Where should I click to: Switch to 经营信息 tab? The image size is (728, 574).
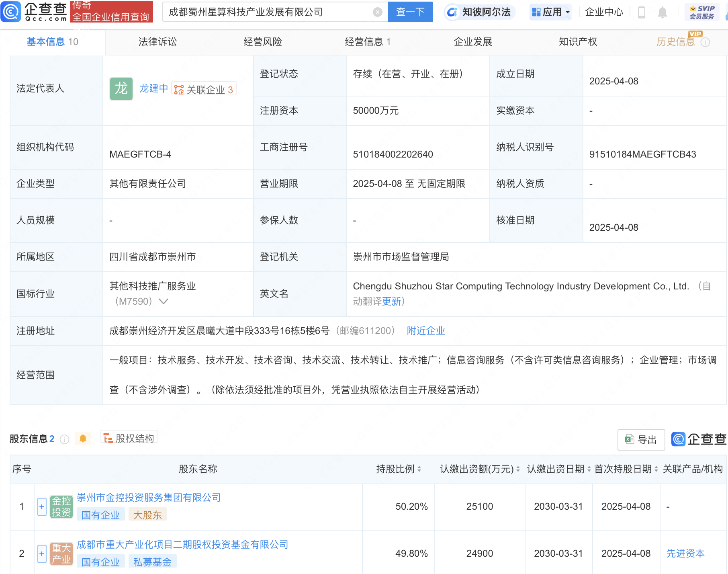[368, 42]
